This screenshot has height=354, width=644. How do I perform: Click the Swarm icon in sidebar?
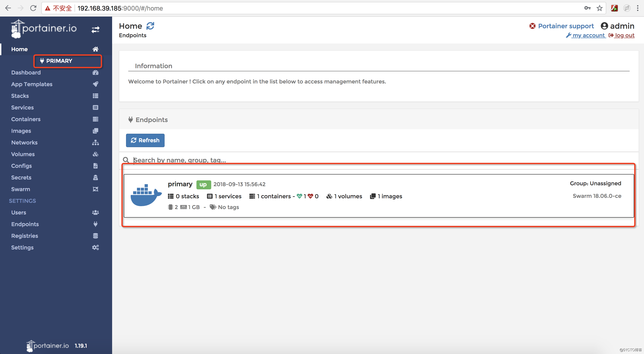[x=95, y=189]
